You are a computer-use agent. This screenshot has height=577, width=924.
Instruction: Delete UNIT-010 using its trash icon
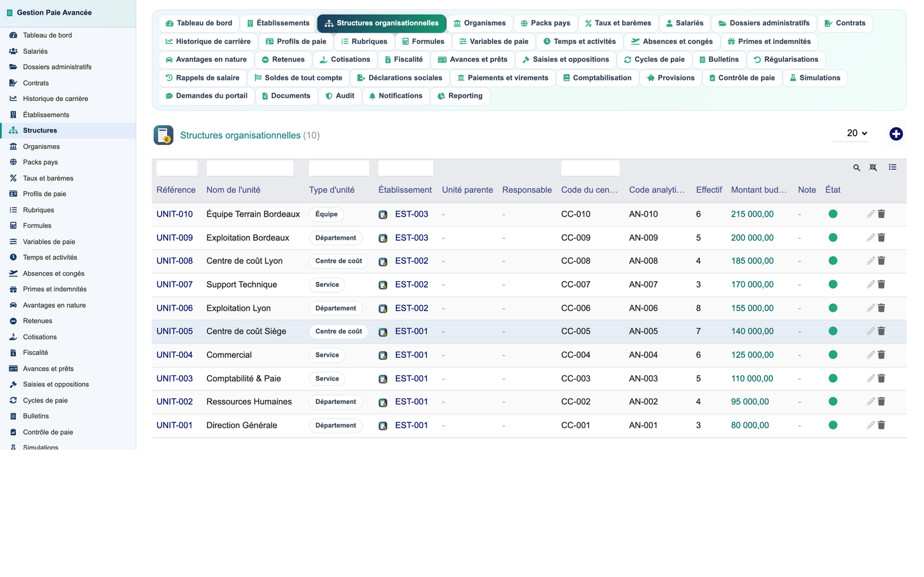pyautogui.click(x=881, y=214)
